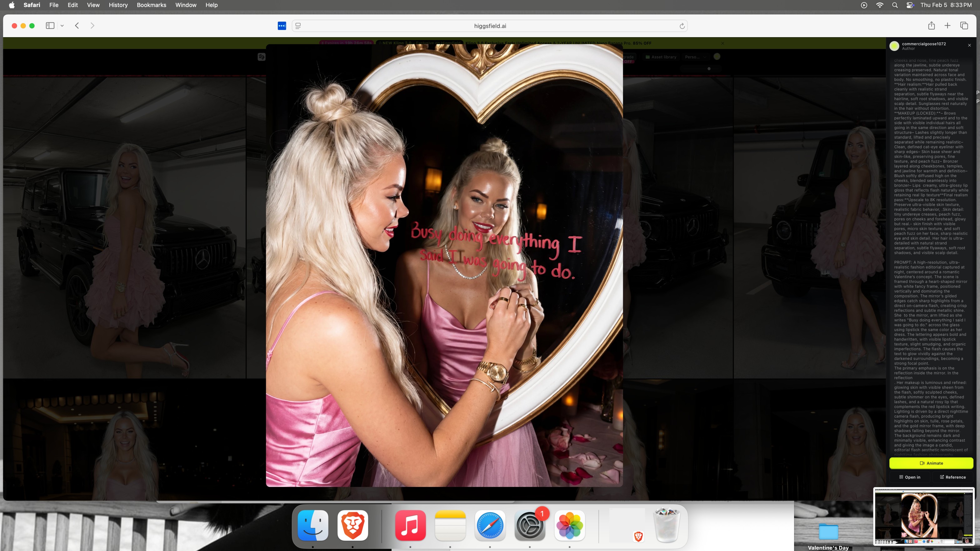Open the Bookmarks menu
This screenshot has width=980, height=551.
(x=151, y=5)
